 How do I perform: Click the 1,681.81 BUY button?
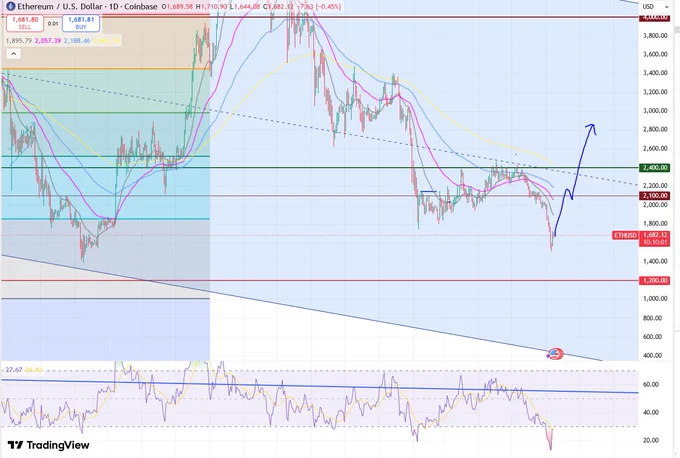coord(81,23)
